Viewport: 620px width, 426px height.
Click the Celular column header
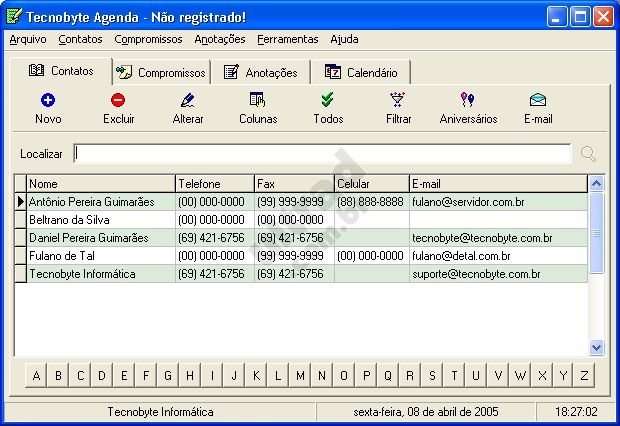(x=372, y=184)
